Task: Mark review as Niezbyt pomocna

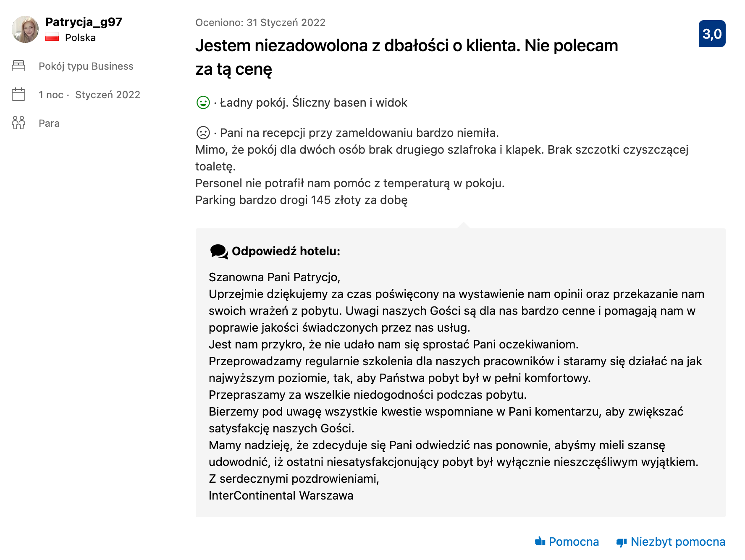Action: [678, 542]
